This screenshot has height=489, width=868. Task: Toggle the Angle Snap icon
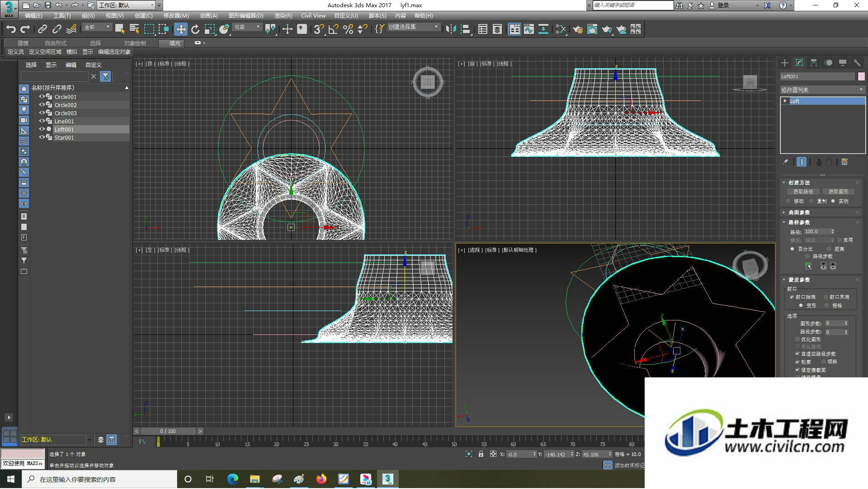[x=333, y=29]
